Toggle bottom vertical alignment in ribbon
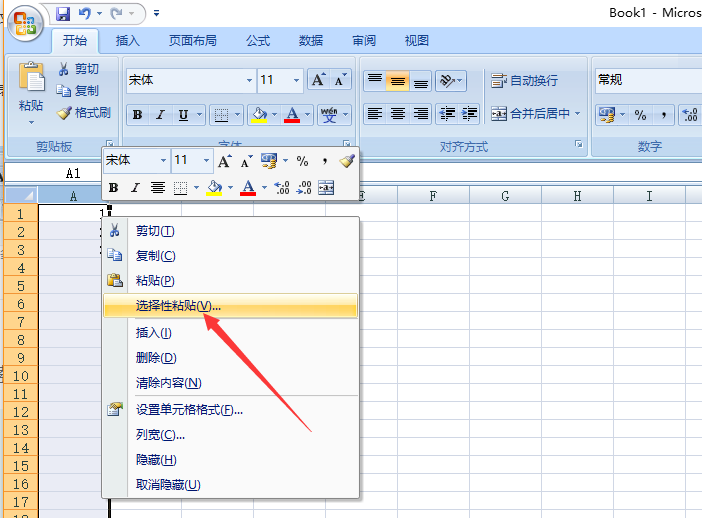 click(x=420, y=81)
